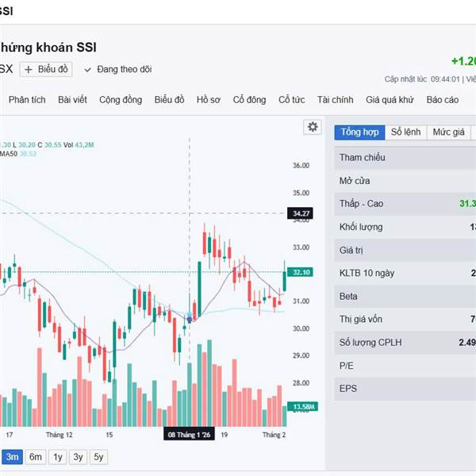
Task: Toggle the Đang theo dõi follow checkmark
Action: [88, 69]
